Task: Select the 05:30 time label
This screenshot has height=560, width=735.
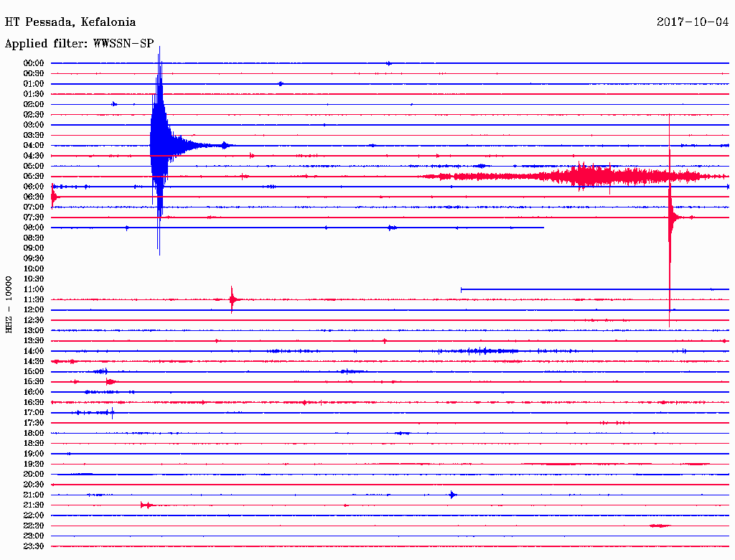Action: pos(34,177)
